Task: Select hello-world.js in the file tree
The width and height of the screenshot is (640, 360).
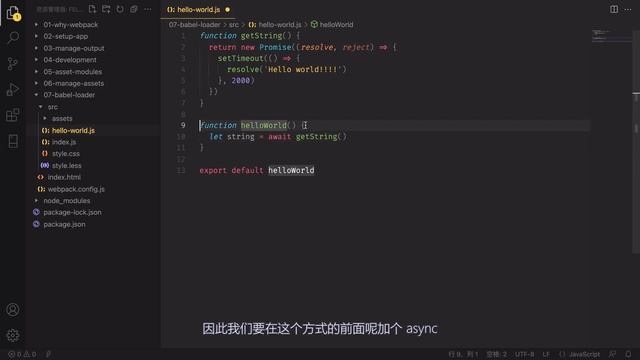Action: (x=73, y=131)
